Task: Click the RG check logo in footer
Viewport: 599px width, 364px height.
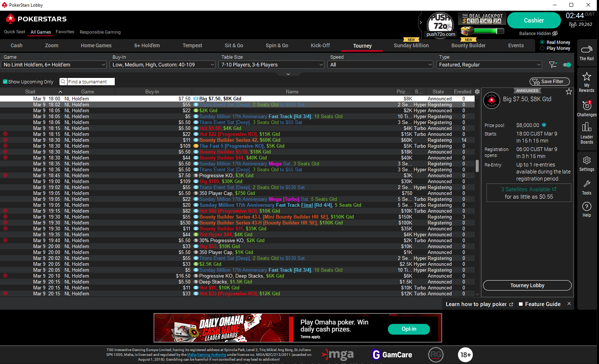Action: 436,355
